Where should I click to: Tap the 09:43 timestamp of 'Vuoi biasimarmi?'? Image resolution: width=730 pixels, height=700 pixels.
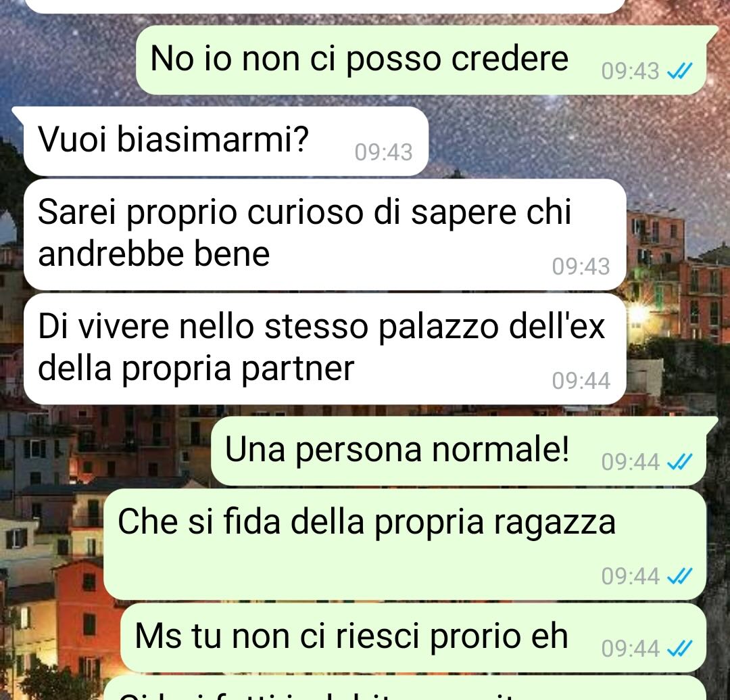tap(384, 152)
